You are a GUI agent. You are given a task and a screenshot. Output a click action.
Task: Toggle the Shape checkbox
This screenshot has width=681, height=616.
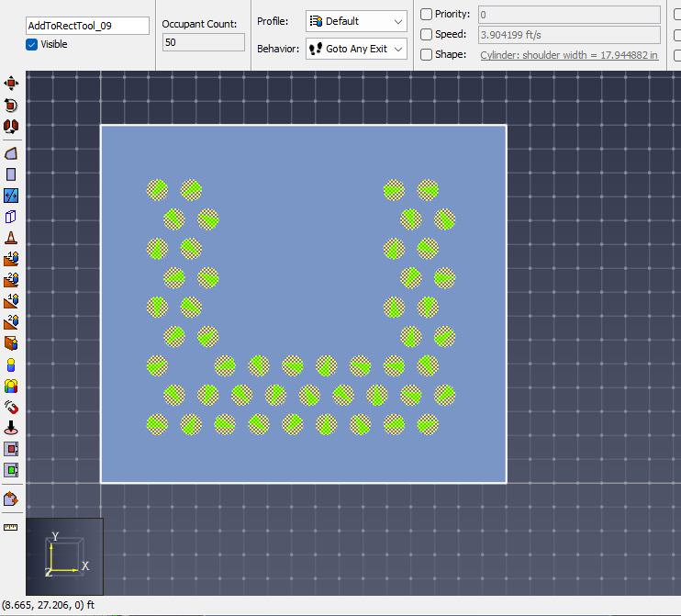426,54
